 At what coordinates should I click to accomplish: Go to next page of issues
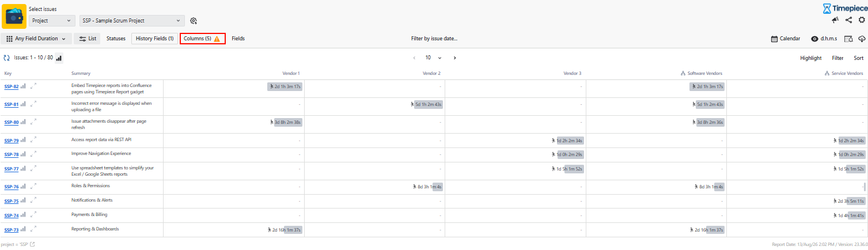coord(455,58)
